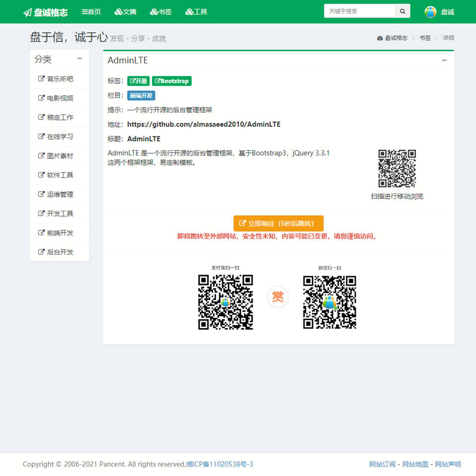
Task: Collapse the 分类 sidebar panel
Action: (x=80, y=59)
